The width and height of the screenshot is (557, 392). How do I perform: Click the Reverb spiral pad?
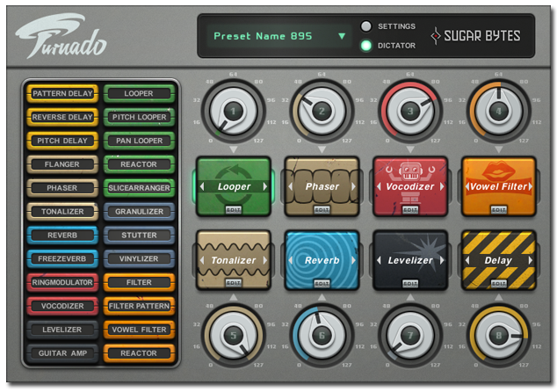click(x=322, y=260)
